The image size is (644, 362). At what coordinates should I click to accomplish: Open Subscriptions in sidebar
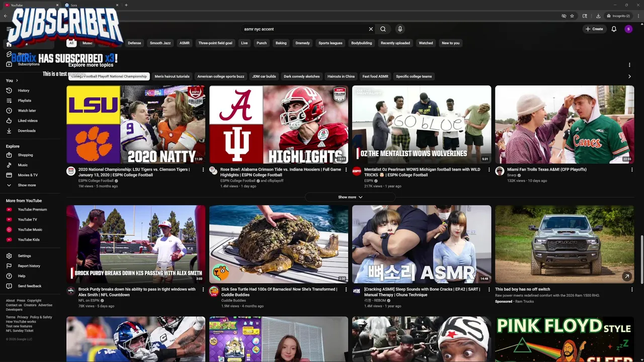[29, 64]
